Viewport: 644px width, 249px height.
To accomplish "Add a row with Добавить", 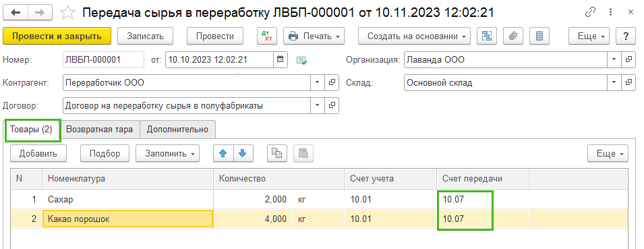I will 38,154.
